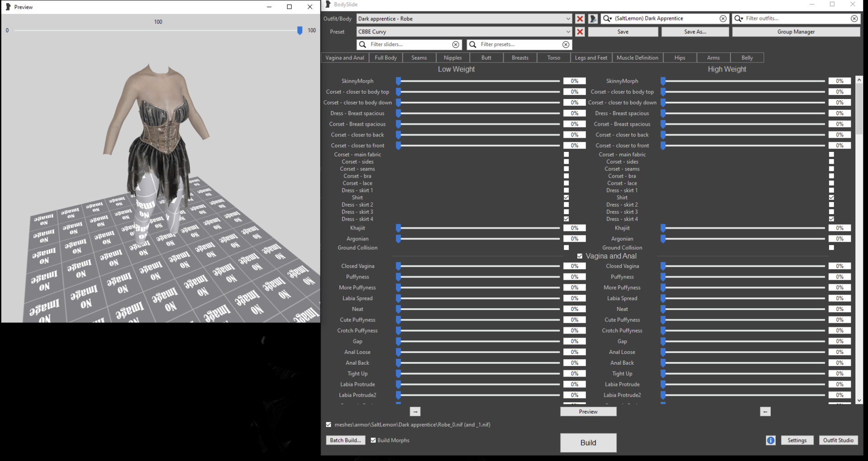Click the Filter presets search icon

[472, 44]
